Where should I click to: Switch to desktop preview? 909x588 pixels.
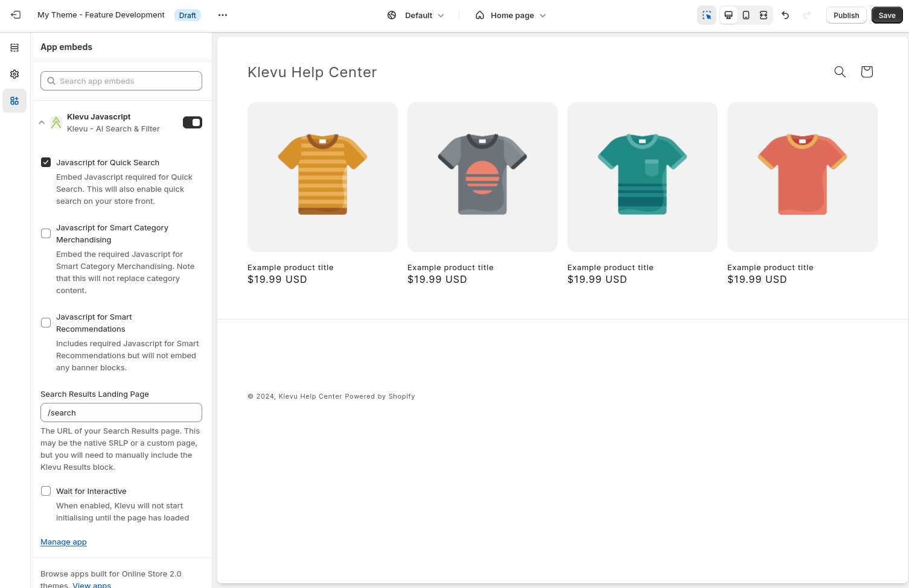729,15
